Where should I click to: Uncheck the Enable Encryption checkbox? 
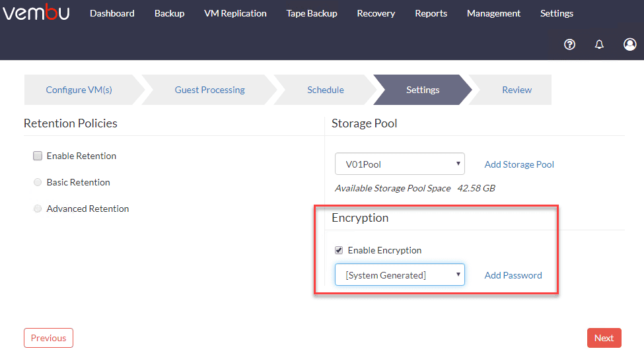339,250
